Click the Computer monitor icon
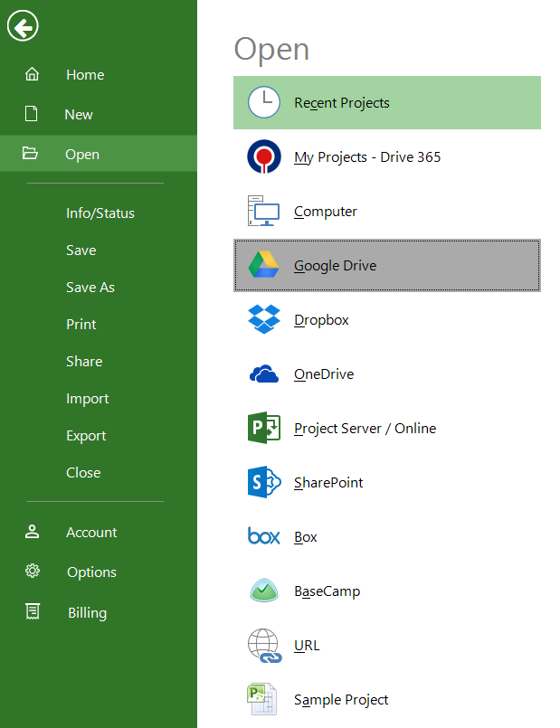Image resolution: width=560 pixels, height=728 pixels. (x=264, y=211)
